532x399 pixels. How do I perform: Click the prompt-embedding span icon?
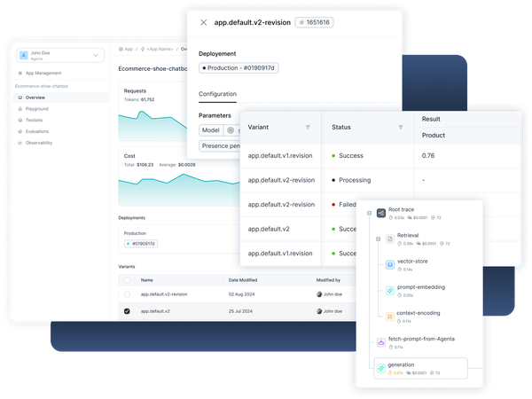[x=389, y=290]
